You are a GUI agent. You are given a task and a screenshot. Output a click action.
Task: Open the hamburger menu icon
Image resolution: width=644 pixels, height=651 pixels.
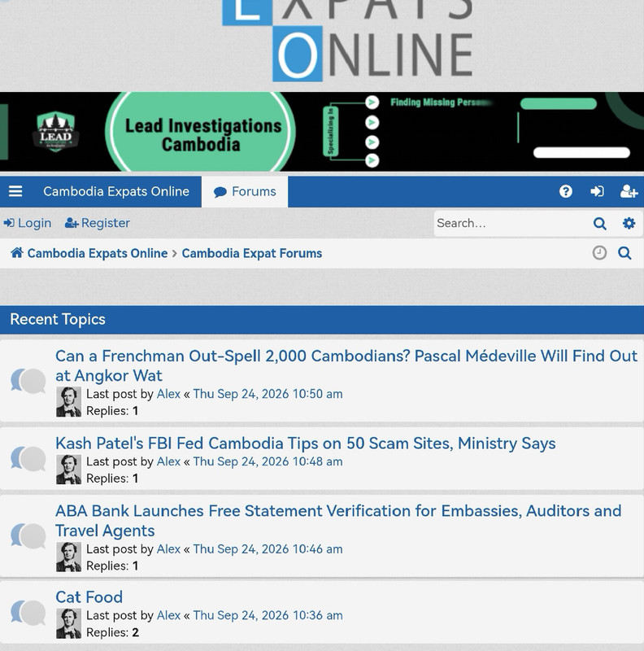[15, 191]
